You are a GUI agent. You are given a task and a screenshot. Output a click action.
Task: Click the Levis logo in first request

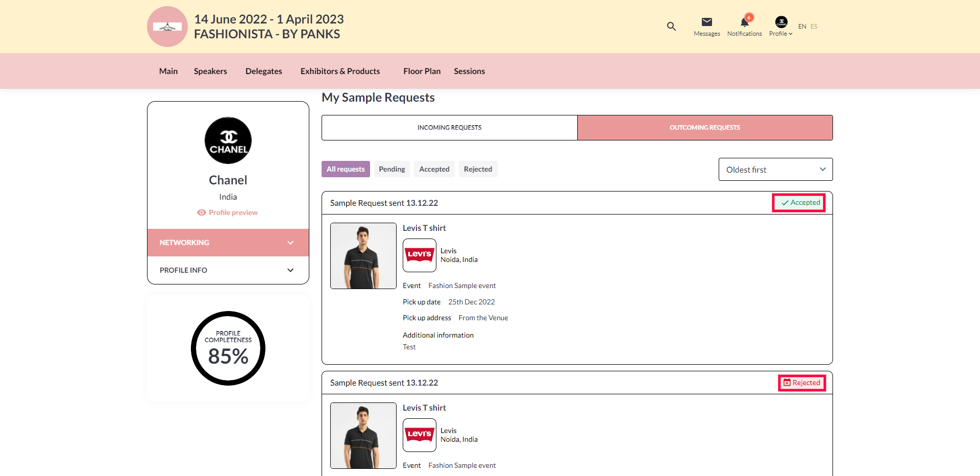pos(420,255)
